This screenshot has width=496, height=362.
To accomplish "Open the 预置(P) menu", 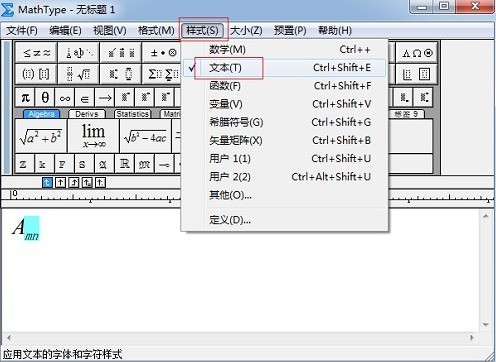I will [290, 31].
